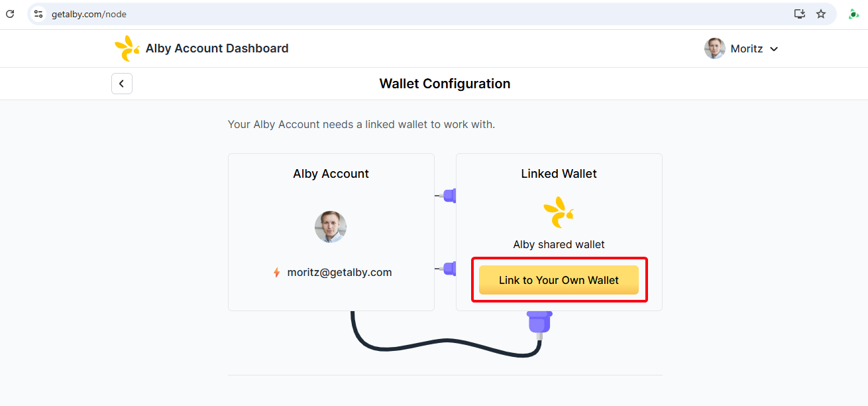868x406 pixels.
Task: Bookmark this page with the star icon
Action: coord(821,14)
